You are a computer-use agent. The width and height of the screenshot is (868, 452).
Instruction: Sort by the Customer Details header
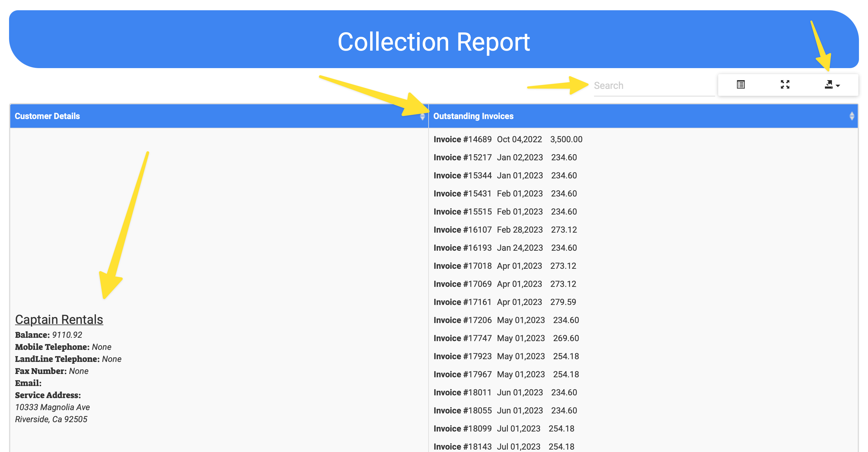(x=47, y=116)
